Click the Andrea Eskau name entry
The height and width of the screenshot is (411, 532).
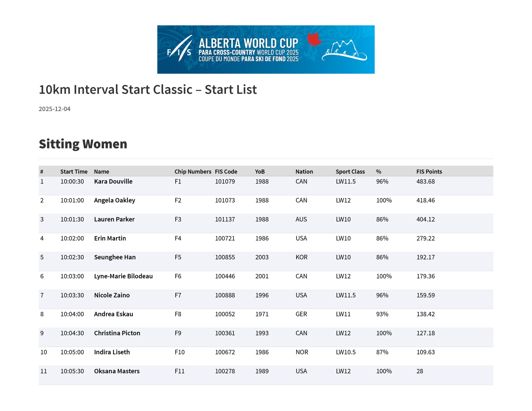(114, 314)
